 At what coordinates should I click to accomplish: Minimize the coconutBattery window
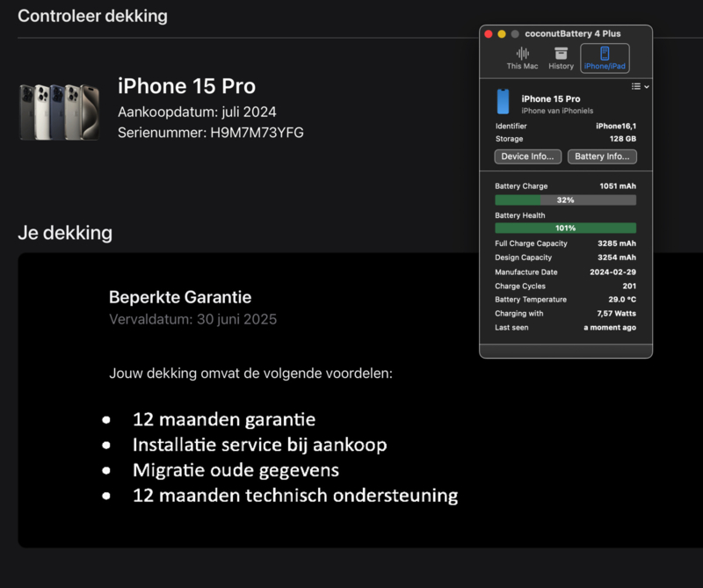pos(502,34)
